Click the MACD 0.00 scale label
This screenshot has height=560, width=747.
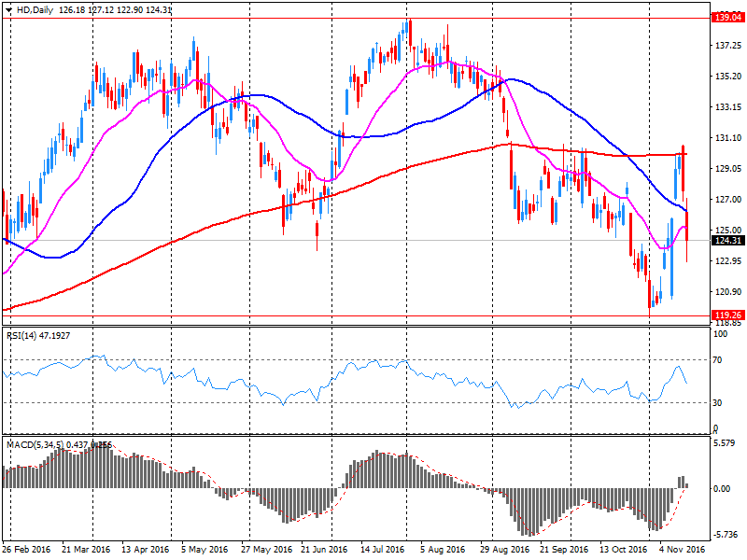point(724,488)
